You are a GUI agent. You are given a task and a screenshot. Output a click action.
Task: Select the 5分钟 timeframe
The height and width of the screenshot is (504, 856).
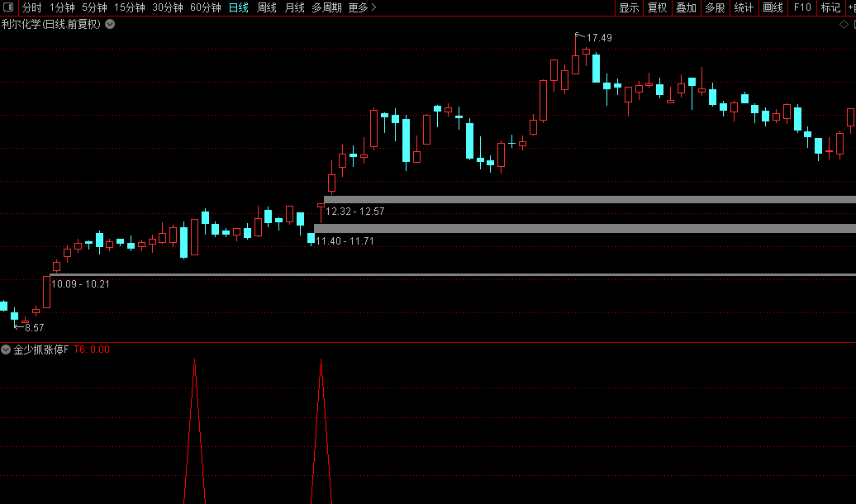click(94, 7)
